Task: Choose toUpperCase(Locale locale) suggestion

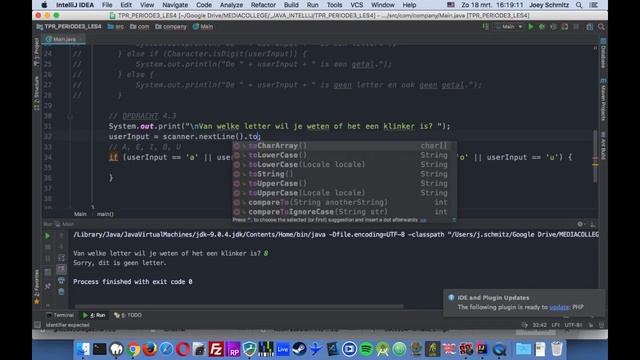Action: click(344, 193)
